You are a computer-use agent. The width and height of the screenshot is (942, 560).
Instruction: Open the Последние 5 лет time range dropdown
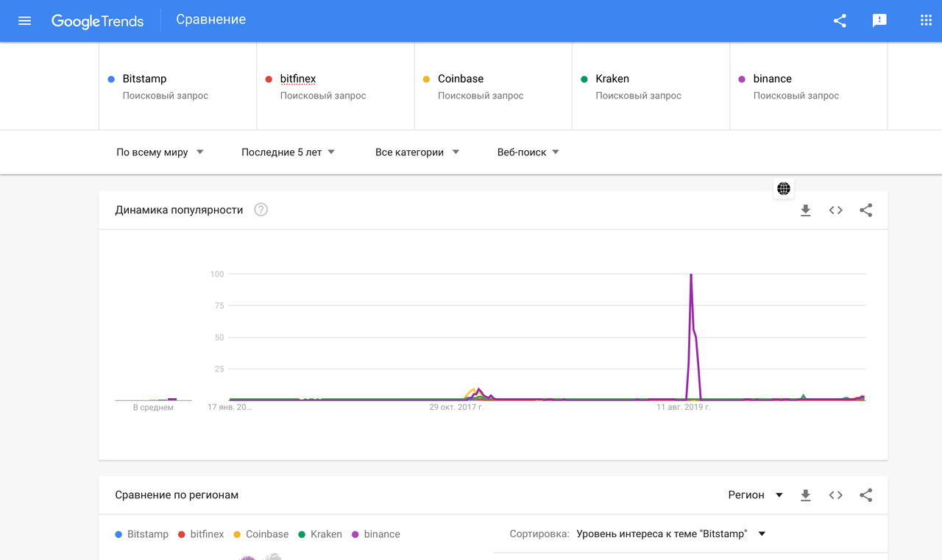(288, 152)
